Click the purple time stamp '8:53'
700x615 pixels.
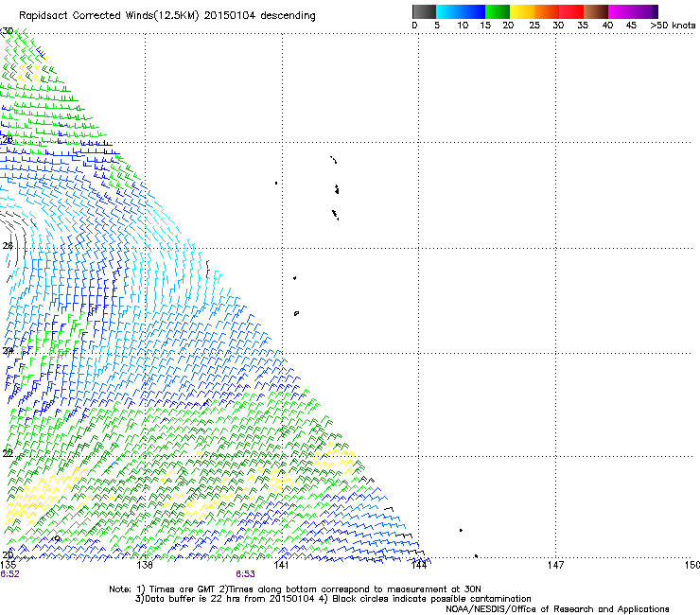[246, 574]
